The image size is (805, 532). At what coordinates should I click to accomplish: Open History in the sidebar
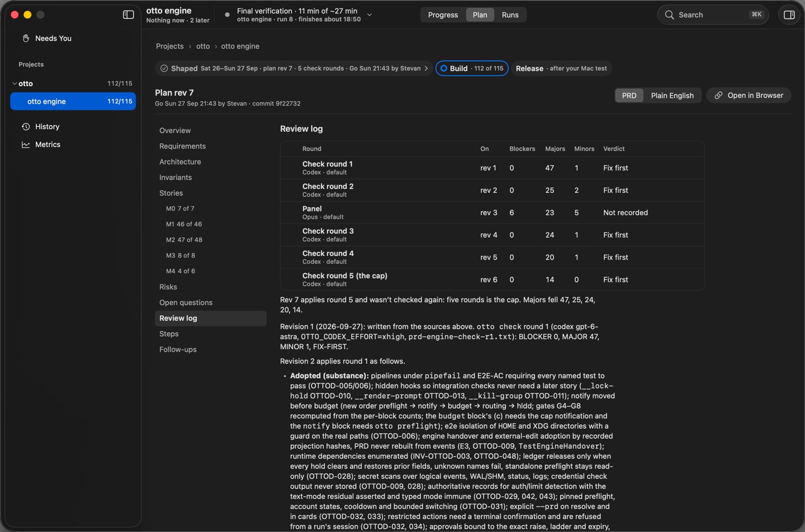click(73, 127)
